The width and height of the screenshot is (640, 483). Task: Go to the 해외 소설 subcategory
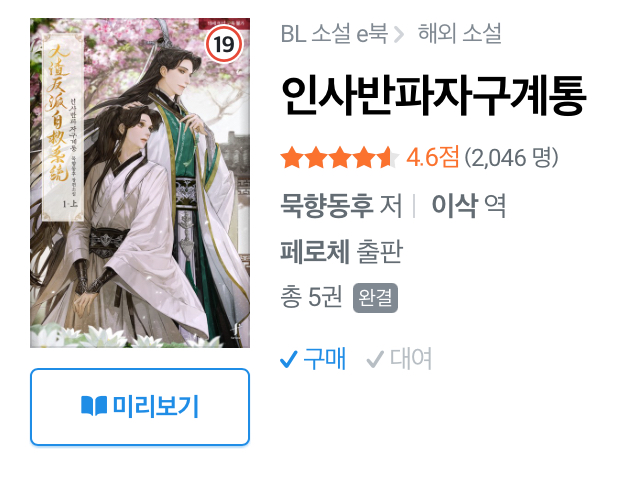tap(460, 33)
